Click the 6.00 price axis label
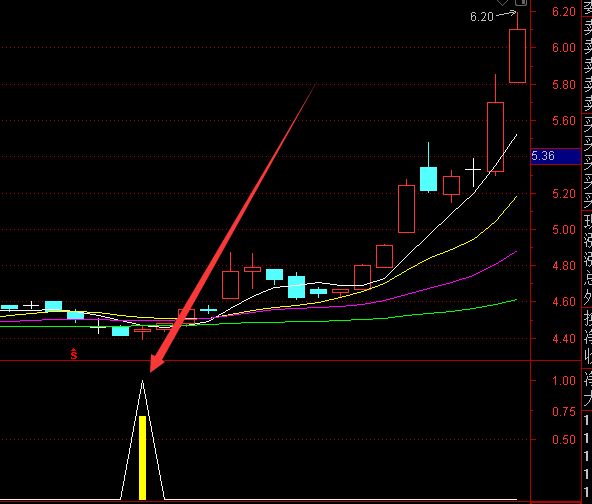 click(564, 48)
